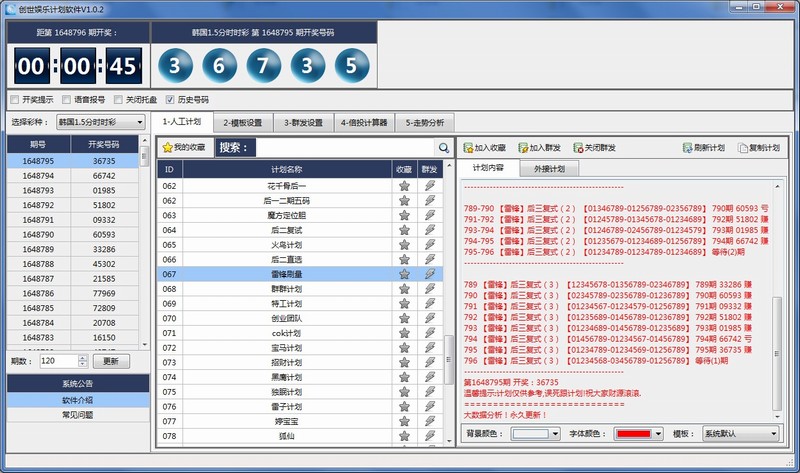Refresh the plan with 刷新计划

(688, 148)
